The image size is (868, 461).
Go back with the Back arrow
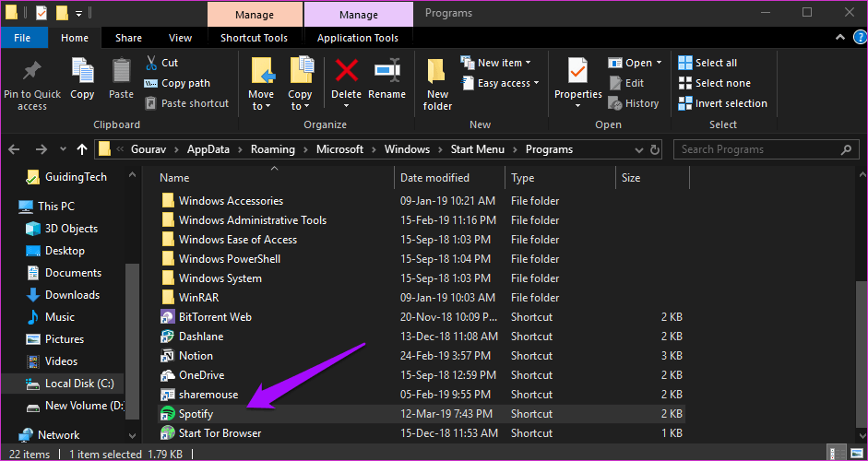pos(14,149)
